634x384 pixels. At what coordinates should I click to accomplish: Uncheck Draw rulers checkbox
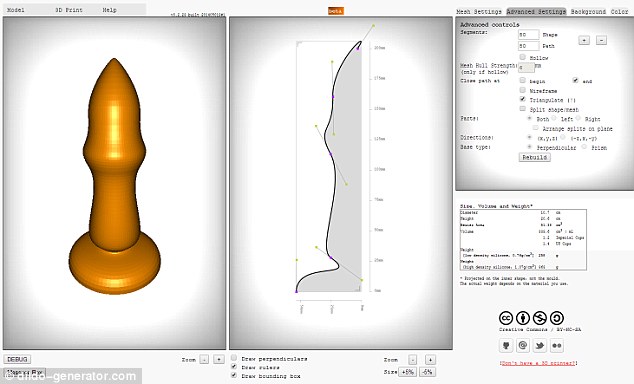[x=234, y=366]
